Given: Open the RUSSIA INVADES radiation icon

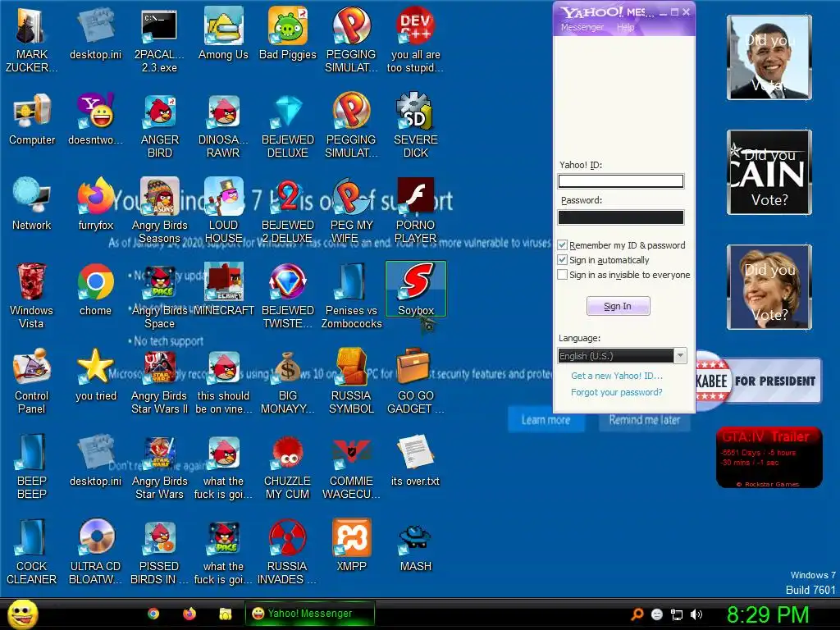Looking at the screenshot, I should click(288, 551).
